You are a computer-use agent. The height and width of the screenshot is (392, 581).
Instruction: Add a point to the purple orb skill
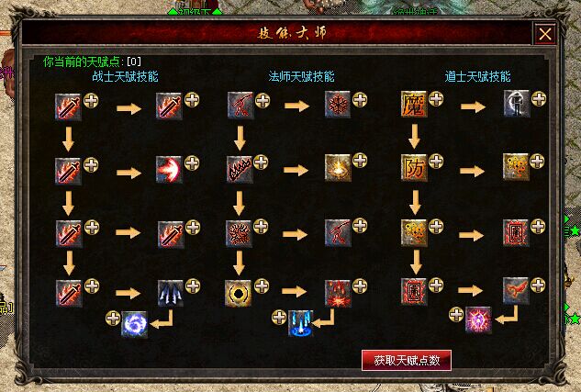(456, 315)
